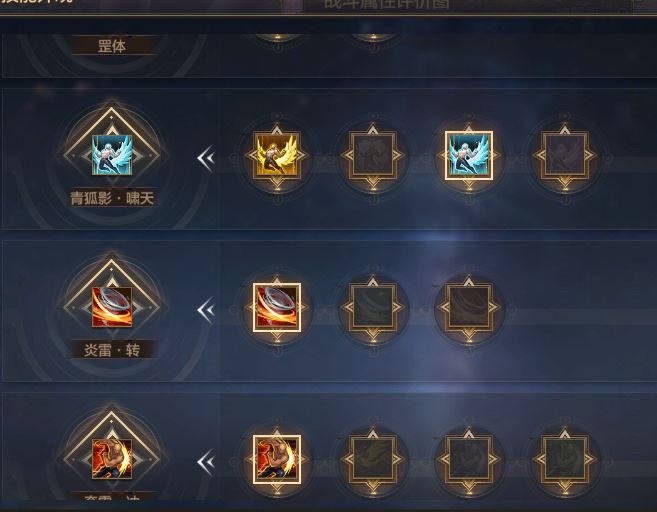Viewport: 657px width, 512px height.
Task: Click the 罡体 skill name label
Action: tap(112, 46)
